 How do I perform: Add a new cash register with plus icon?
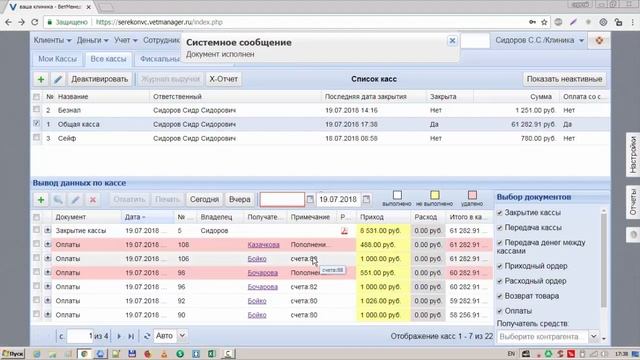pyautogui.click(x=41, y=79)
